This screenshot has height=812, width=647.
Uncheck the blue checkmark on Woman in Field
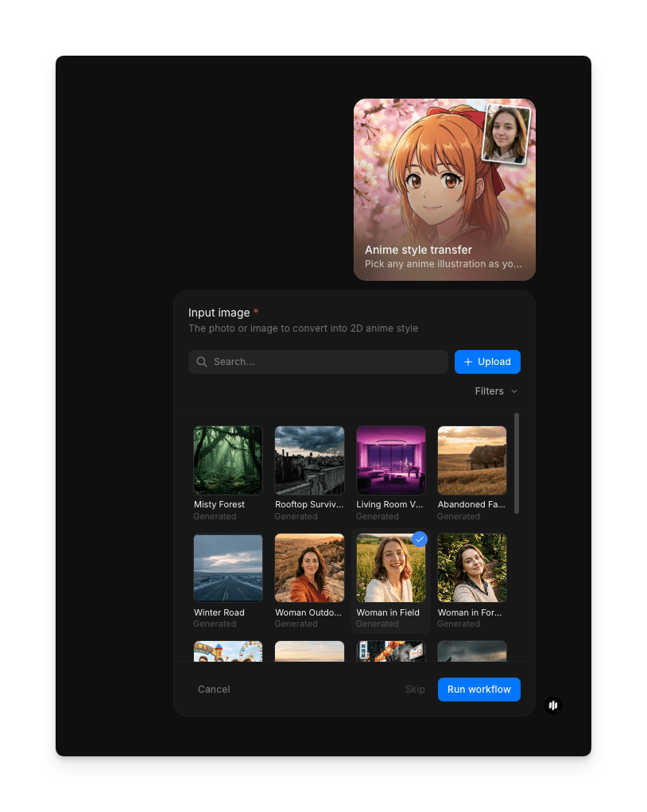[420, 539]
